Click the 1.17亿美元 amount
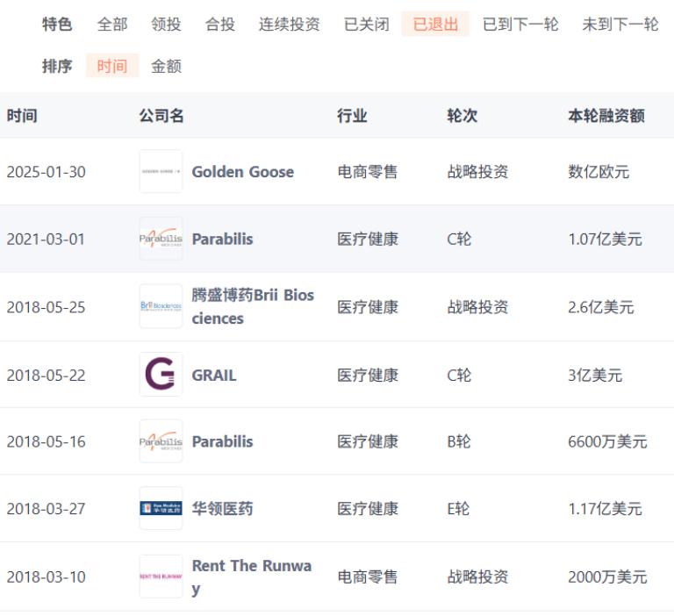674x616 pixels. [x=606, y=509]
